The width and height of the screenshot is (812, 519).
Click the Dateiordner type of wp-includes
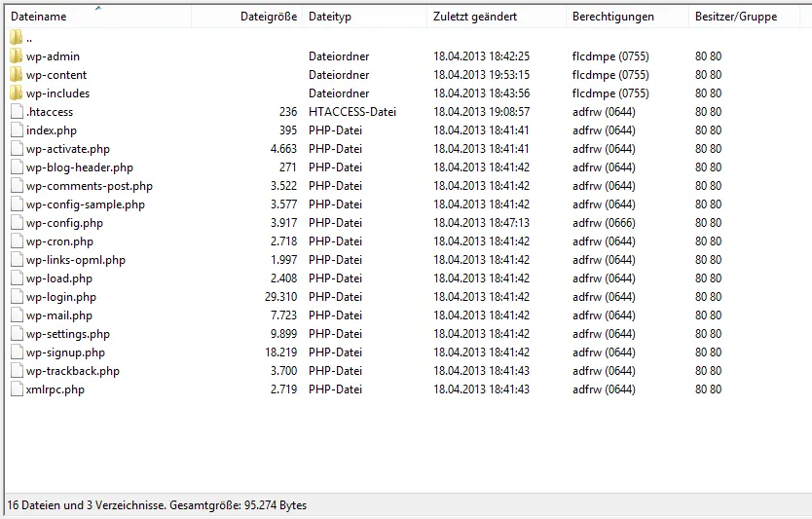[x=339, y=93]
